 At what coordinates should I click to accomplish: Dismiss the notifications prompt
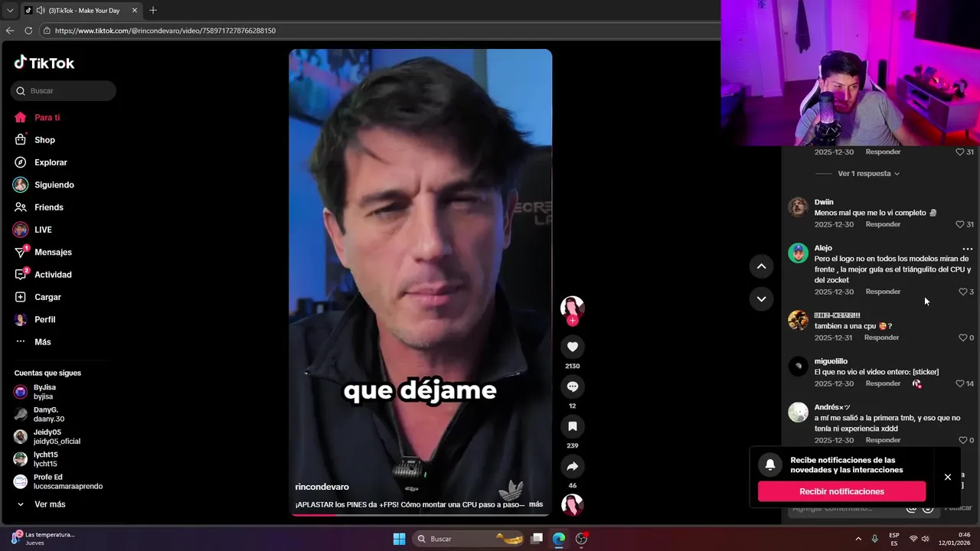pos(948,477)
